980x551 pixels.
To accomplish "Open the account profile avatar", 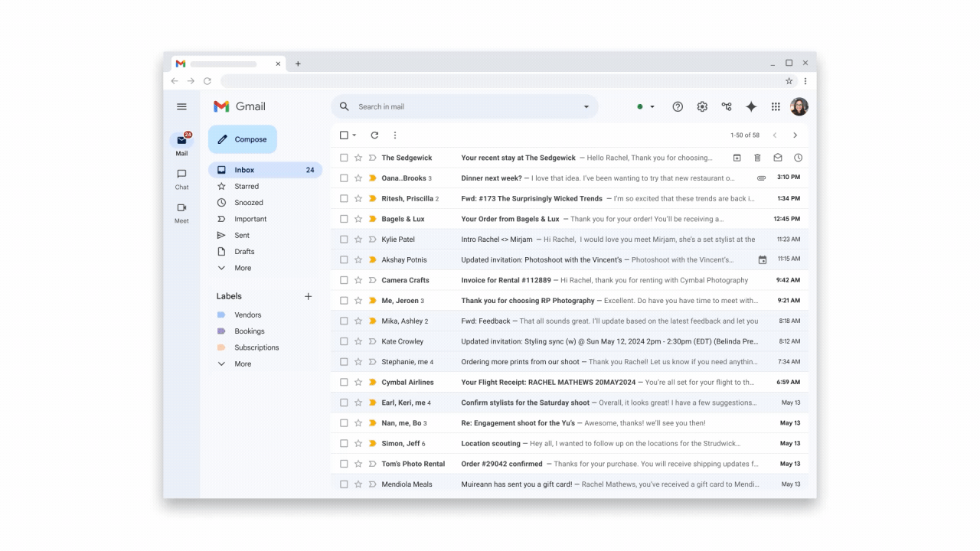I will (799, 107).
